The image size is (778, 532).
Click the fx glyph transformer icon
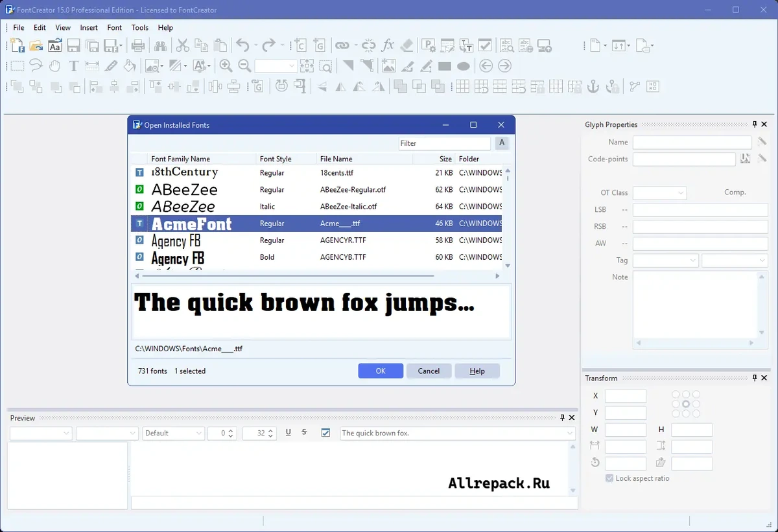pyautogui.click(x=388, y=45)
